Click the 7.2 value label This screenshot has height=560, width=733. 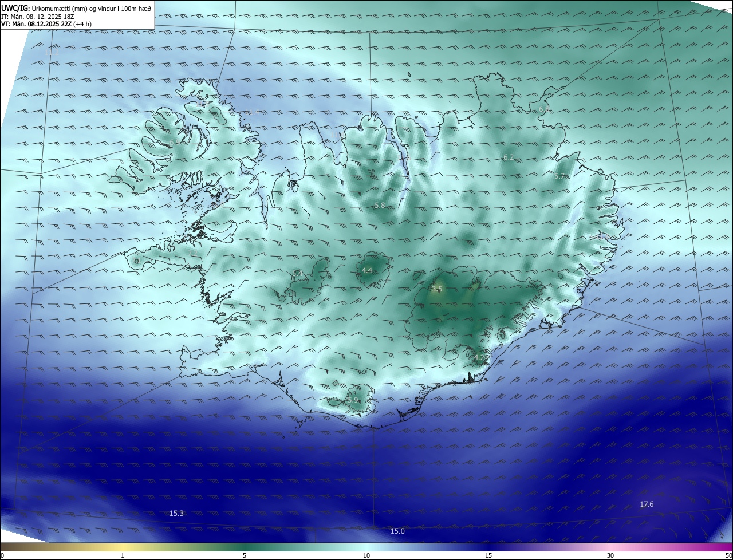193,253
